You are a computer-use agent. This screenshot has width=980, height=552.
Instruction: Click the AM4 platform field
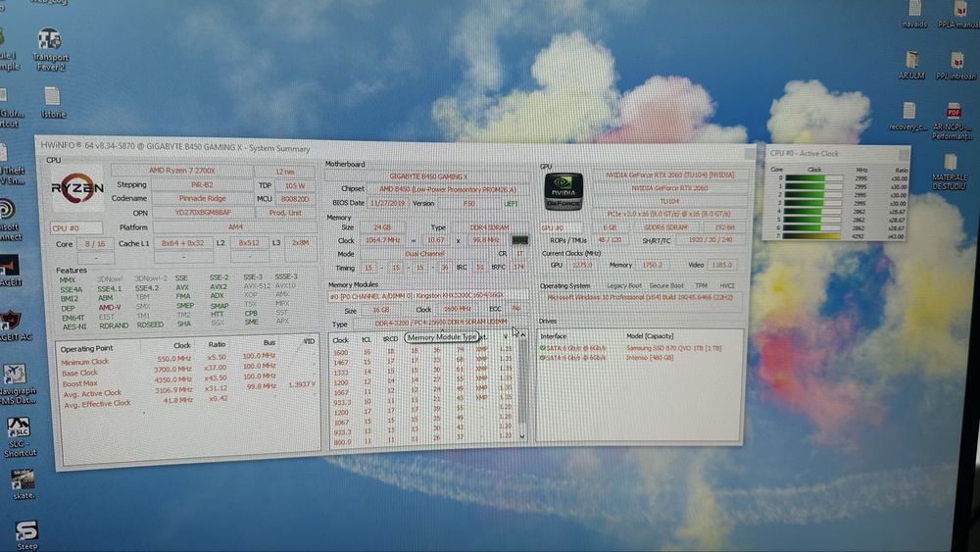(x=234, y=227)
